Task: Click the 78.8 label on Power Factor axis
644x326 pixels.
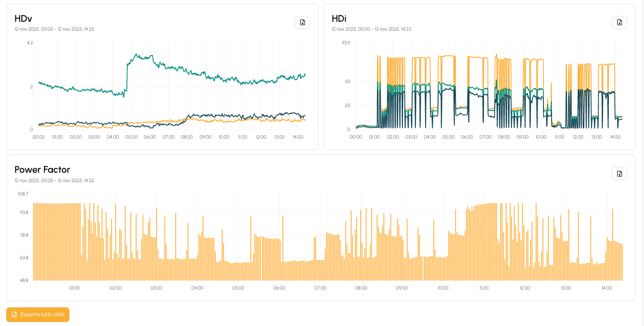Action: (x=24, y=235)
